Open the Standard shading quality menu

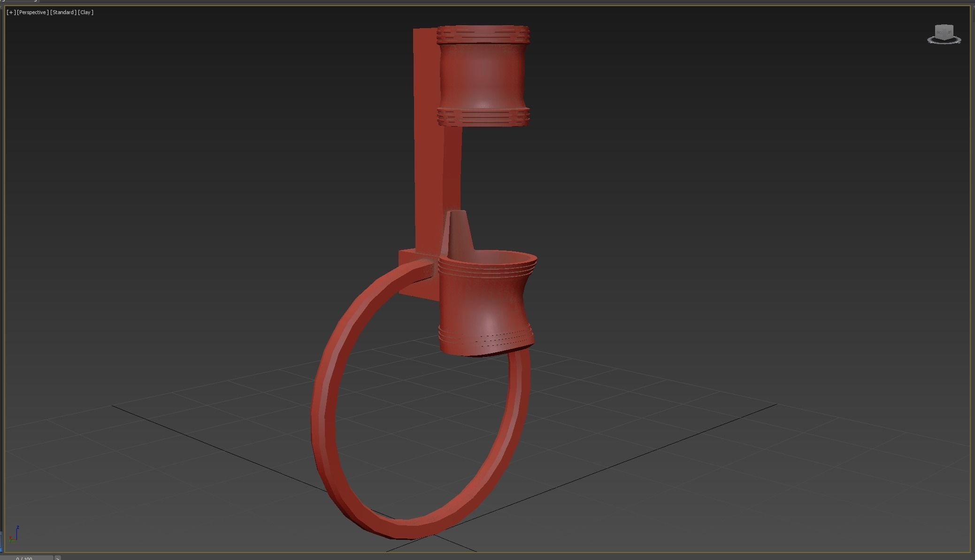point(63,12)
